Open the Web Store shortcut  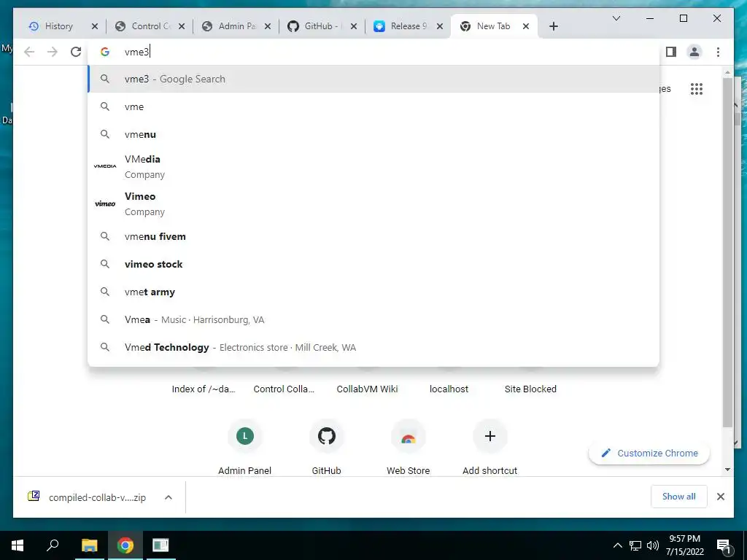409,447
